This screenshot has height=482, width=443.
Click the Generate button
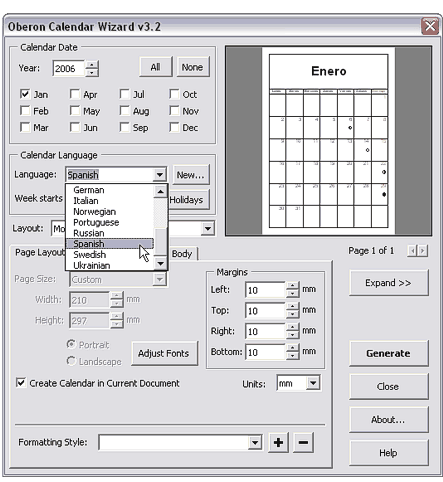click(x=388, y=353)
